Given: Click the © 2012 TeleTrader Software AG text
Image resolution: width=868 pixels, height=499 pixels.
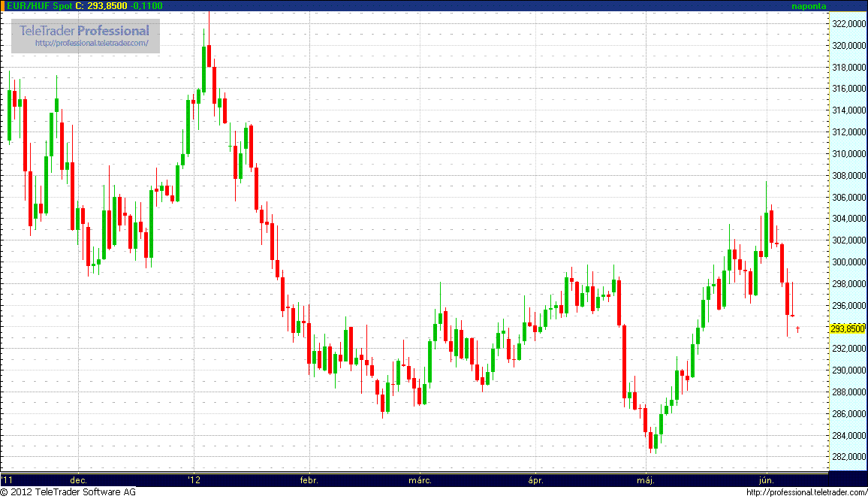Looking at the screenshot, I should [x=68, y=491].
